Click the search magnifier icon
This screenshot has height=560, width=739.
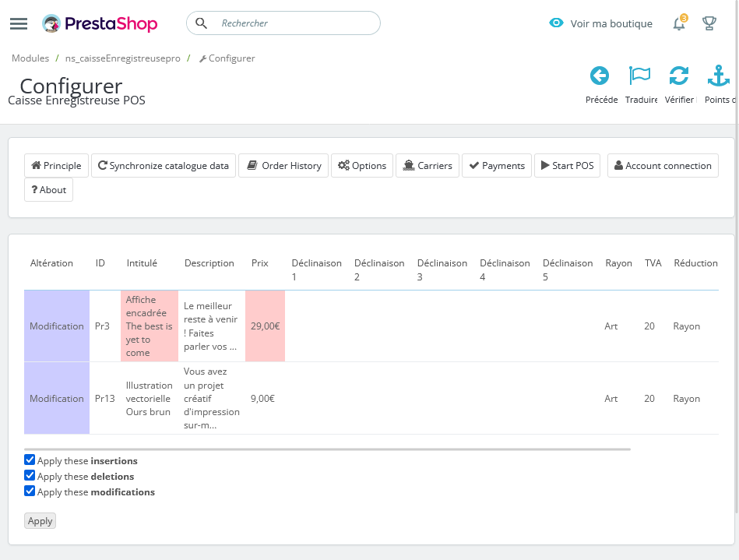pos(201,23)
